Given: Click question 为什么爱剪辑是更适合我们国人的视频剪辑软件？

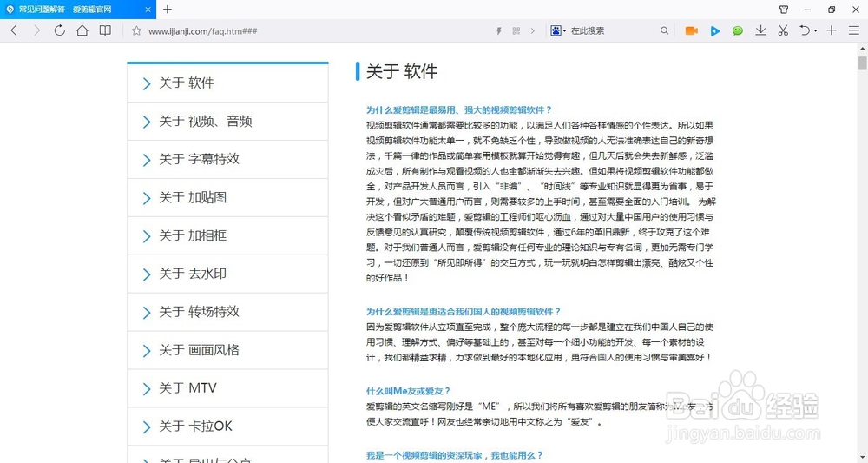Looking at the screenshot, I should point(464,311).
